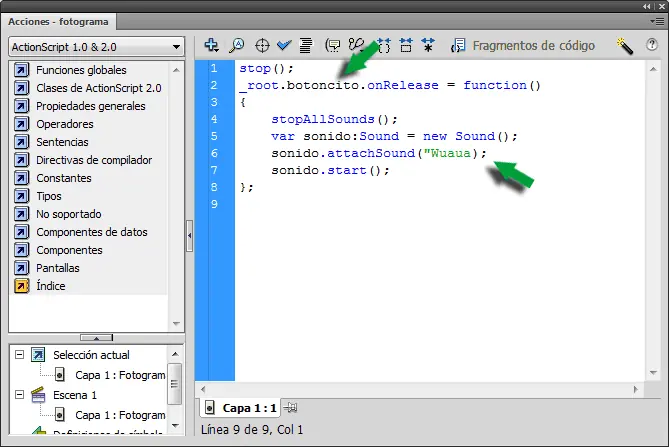Image resolution: width=669 pixels, height=447 pixels.
Task: Open help question mark icon
Action: [x=652, y=44]
